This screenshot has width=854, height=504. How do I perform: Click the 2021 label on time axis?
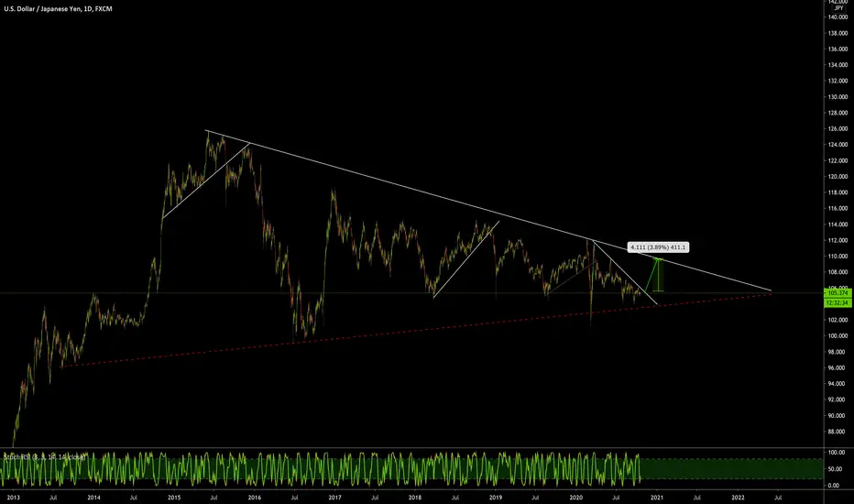click(x=657, y=498)
